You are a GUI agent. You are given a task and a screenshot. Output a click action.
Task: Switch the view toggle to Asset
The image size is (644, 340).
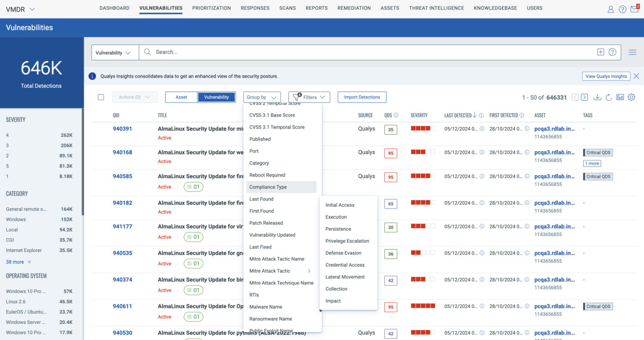[181, 97]
